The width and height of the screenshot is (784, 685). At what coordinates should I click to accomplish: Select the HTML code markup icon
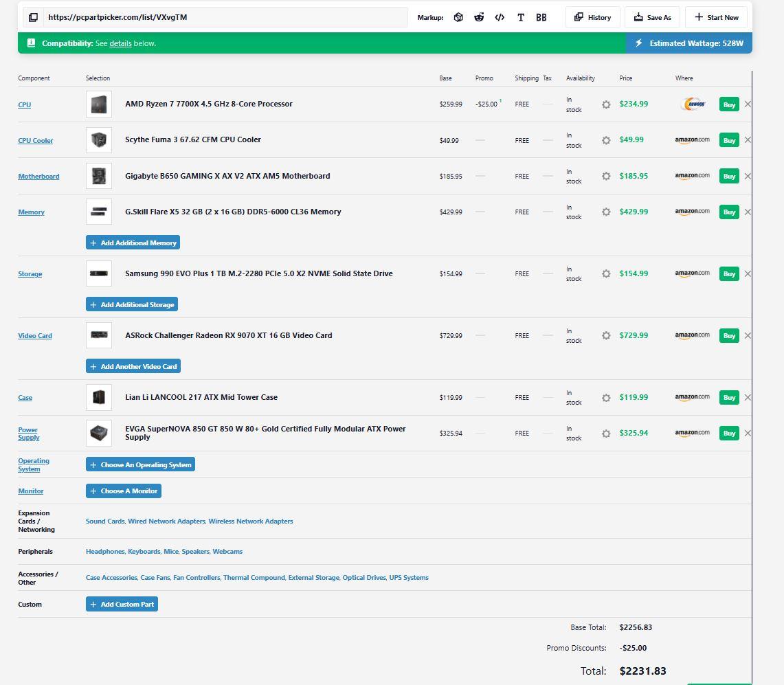click(x=500, y=17)
